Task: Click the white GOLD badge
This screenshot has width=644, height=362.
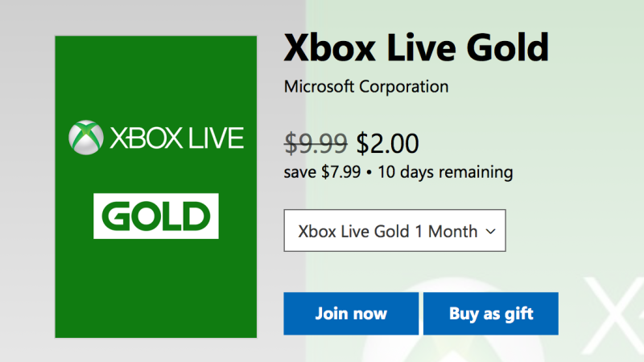Action: (156, 216)
